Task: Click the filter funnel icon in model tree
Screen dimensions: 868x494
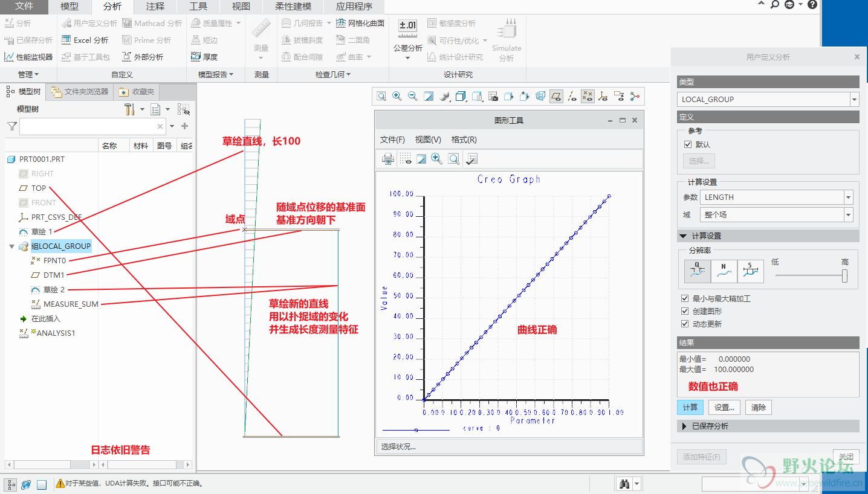Action: 12,126
